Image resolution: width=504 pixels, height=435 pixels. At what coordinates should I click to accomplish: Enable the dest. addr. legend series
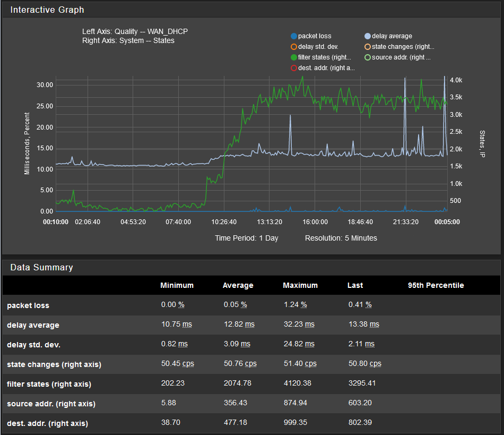pos(323,68)
